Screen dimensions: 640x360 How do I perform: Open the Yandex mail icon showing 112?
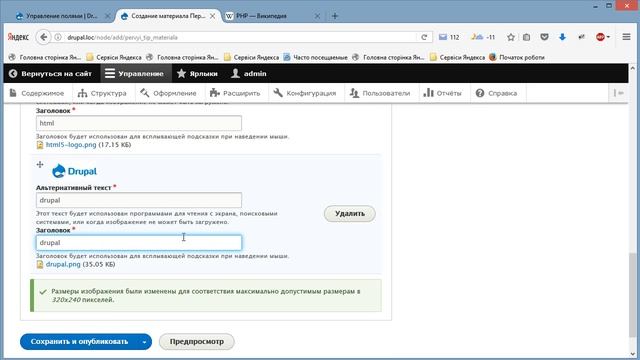tap(449, 37)
